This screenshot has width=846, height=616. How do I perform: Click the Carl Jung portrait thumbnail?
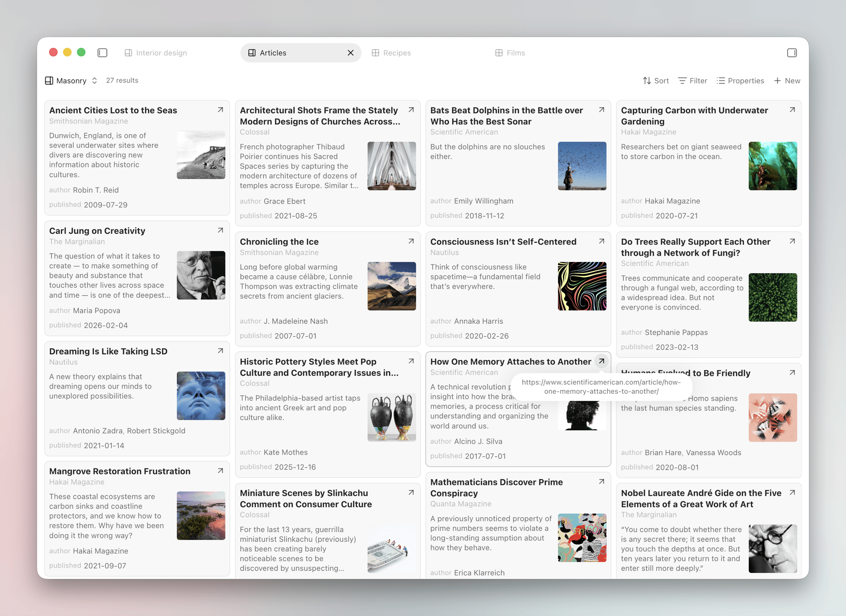pos(201,275)
